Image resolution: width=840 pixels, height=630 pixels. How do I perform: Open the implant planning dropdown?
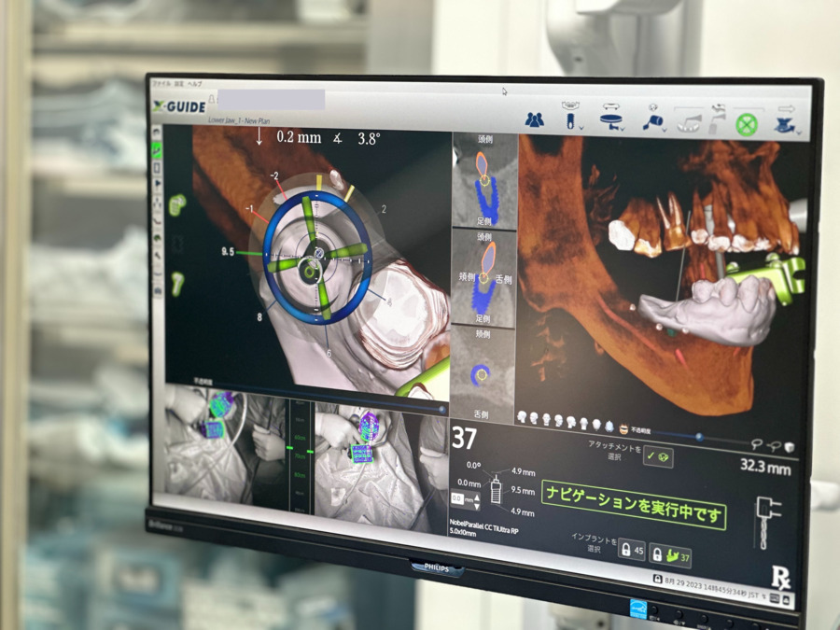[567, 117]
